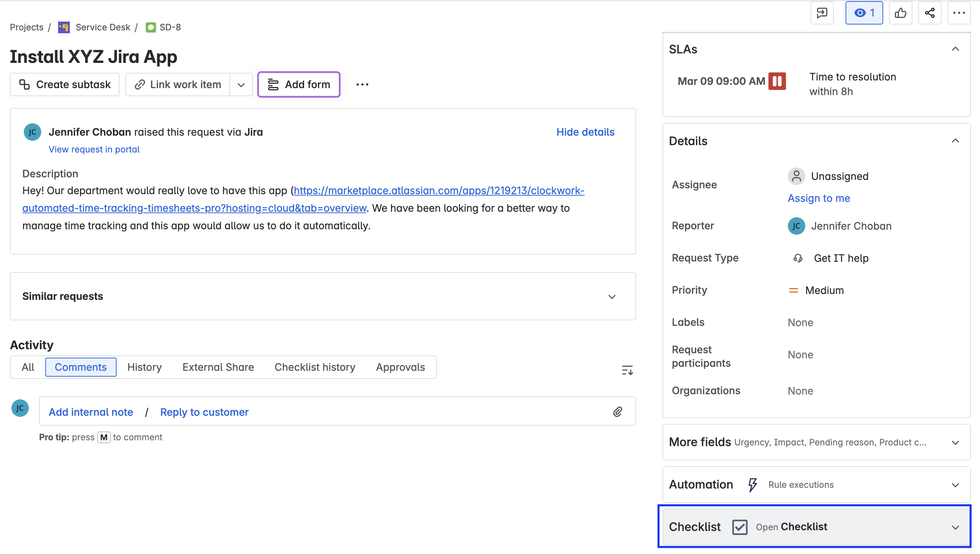Click Assign to me link
980x554 pixels.
tap(819, 198)
